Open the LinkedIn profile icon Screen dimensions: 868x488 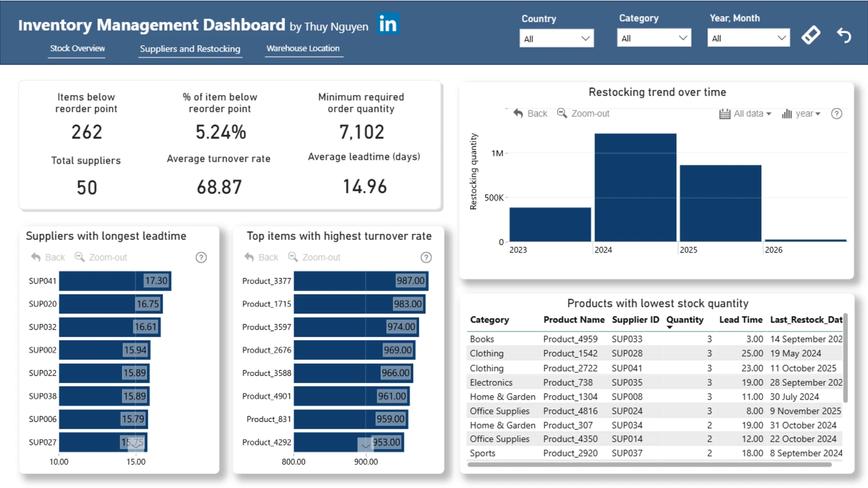(388, 24)
